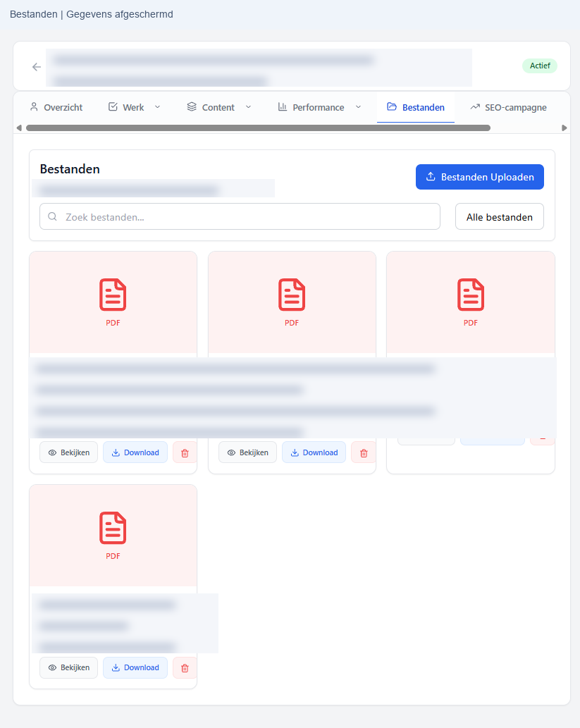Select the Bestanden tab
Image resolution: width=580 pixels, height=728 pixels.
416,107
